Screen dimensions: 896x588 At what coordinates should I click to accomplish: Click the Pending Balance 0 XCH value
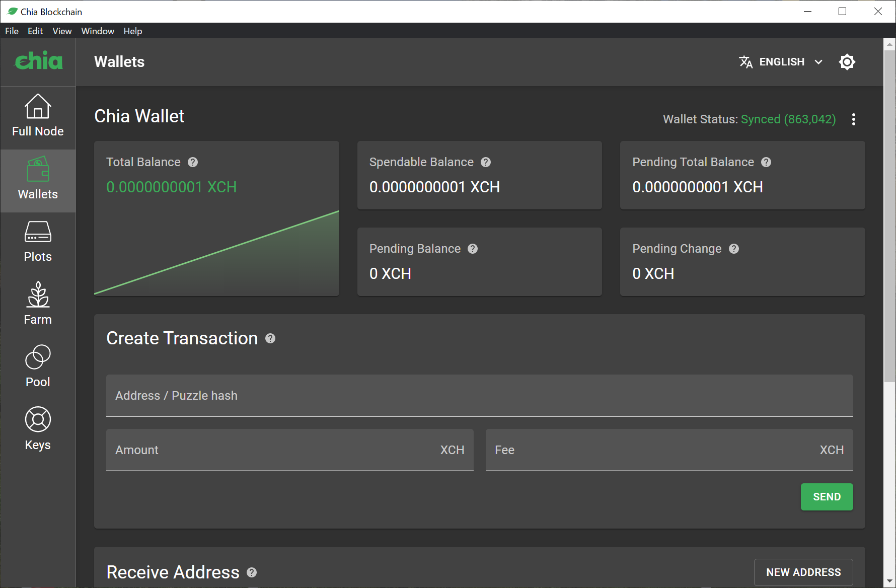tap(391, 274)
